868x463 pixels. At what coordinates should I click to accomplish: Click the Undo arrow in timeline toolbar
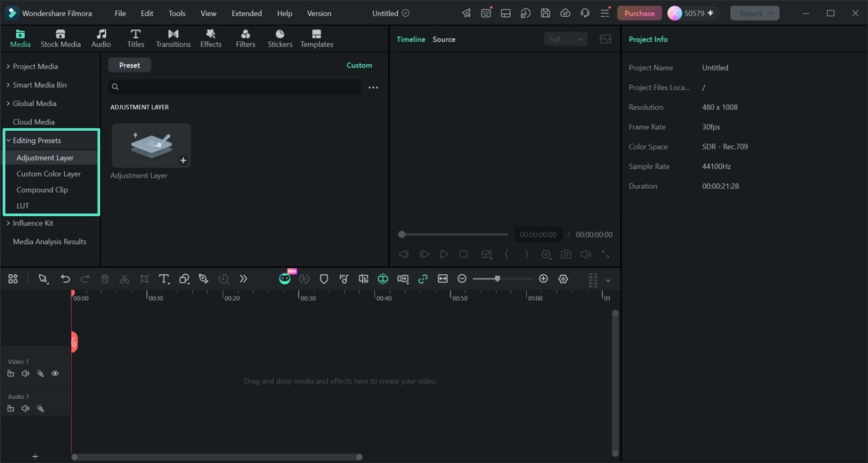[65, 279]
